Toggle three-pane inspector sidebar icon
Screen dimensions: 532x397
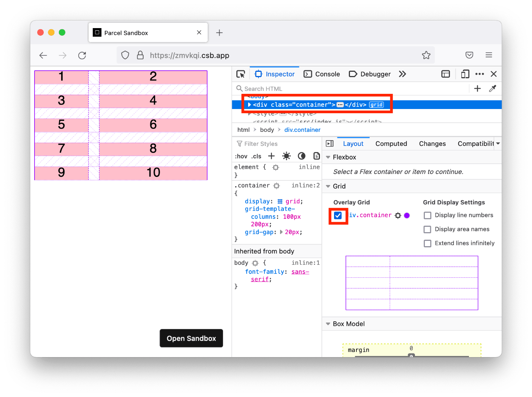pos(330,144)
